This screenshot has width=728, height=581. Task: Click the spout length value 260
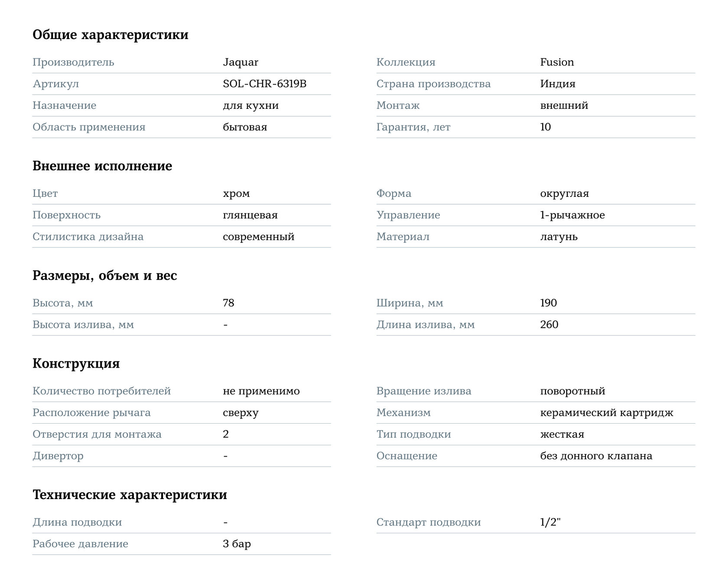pyautogui.click(x=549, y=325)
